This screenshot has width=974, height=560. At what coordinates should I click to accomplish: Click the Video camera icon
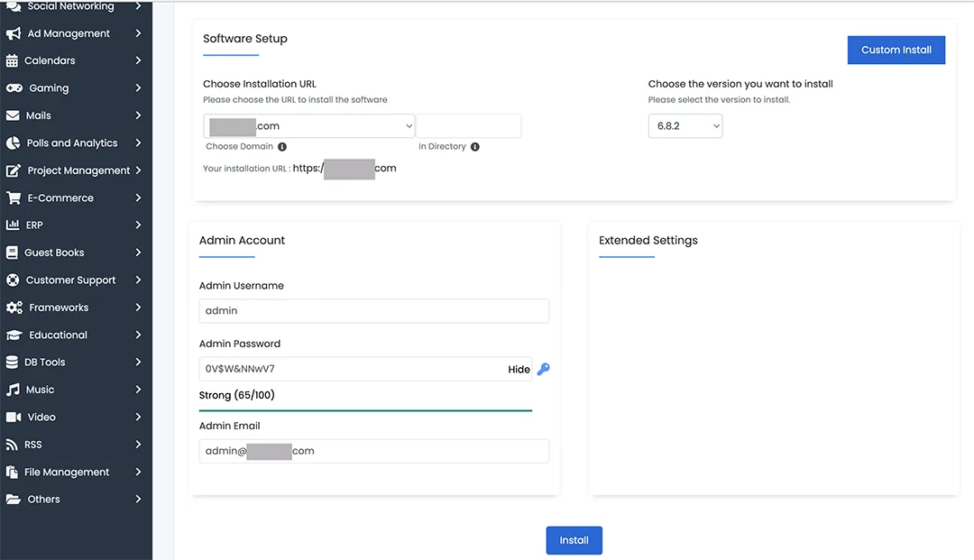(14, 418)
